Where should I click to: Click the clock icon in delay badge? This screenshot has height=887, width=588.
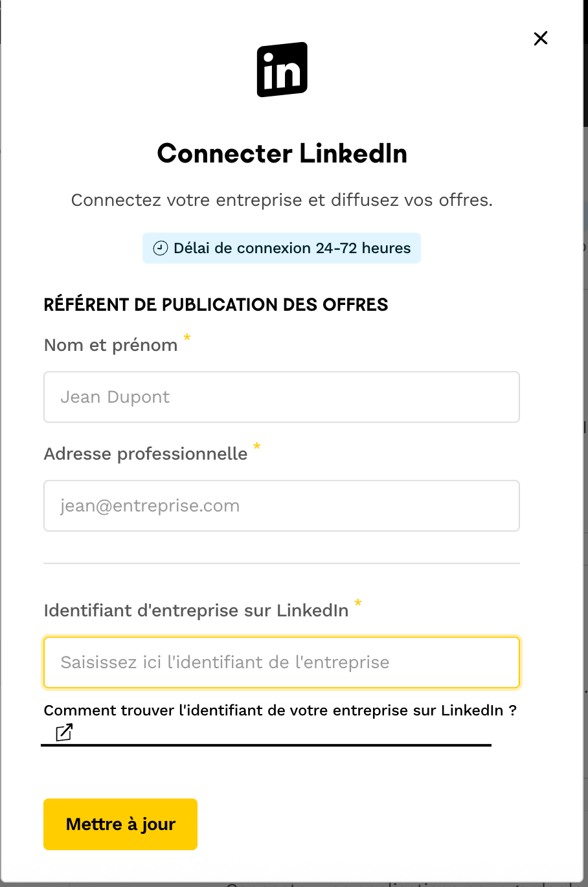pyautogui.click(x=160, y=248)
